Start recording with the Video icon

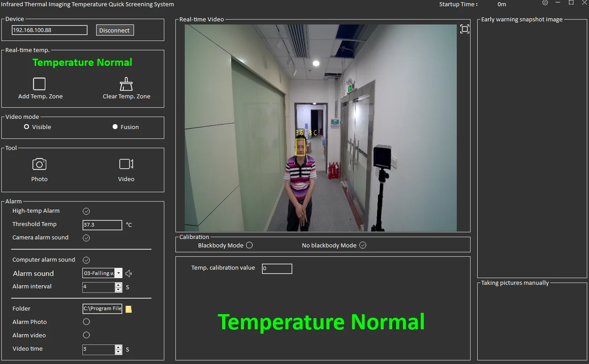point(126,164)
